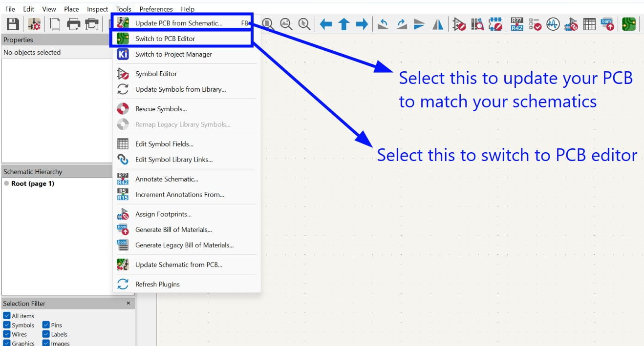Click Annotate Schematic R?? R42 toolbar icon

[x=517, y=24]
